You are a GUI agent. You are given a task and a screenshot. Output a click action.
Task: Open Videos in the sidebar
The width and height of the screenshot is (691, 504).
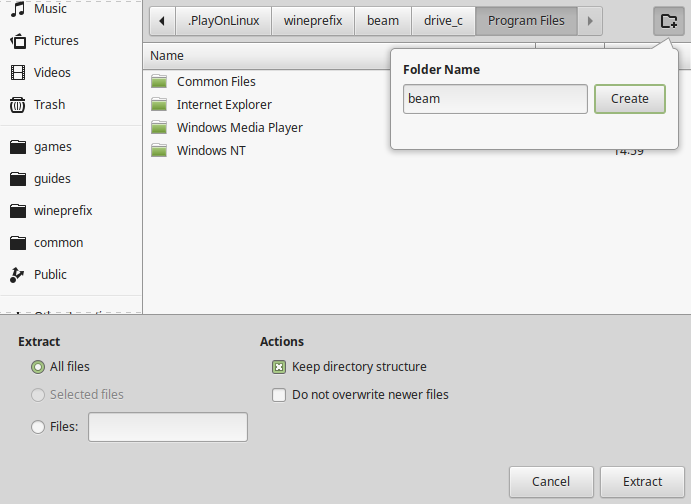40,72
